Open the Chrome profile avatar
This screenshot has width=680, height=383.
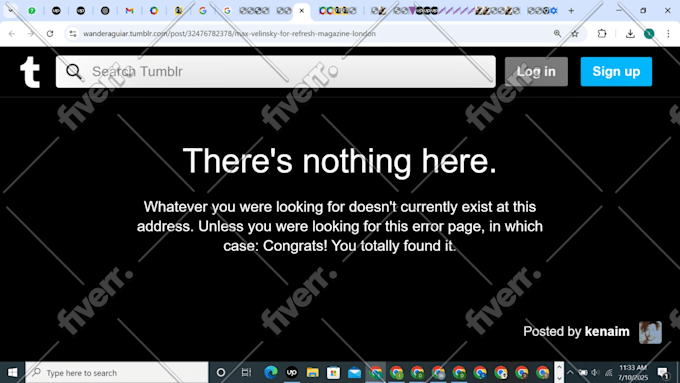coord(649,33)
